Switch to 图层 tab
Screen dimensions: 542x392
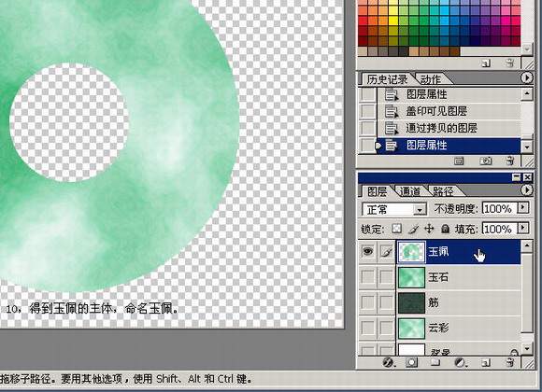coord(377,191)
